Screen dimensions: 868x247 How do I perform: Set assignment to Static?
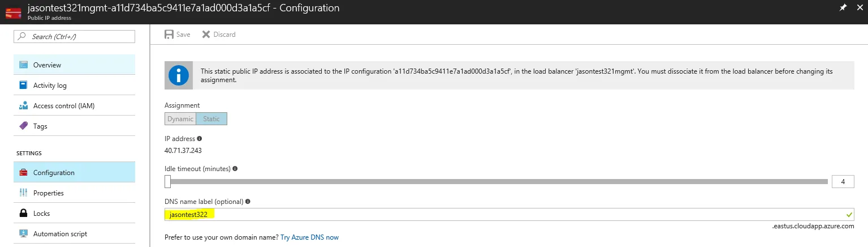[x=211, y=119]
